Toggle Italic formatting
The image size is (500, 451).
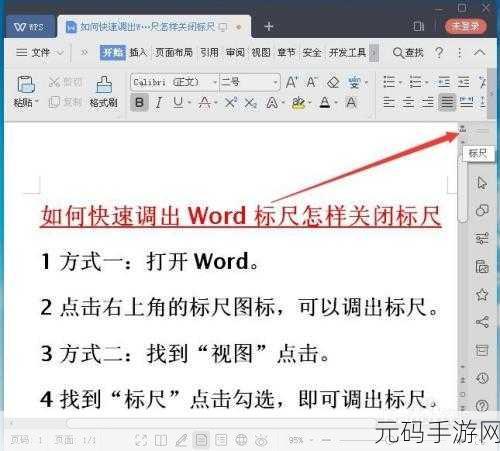[159, 103]
